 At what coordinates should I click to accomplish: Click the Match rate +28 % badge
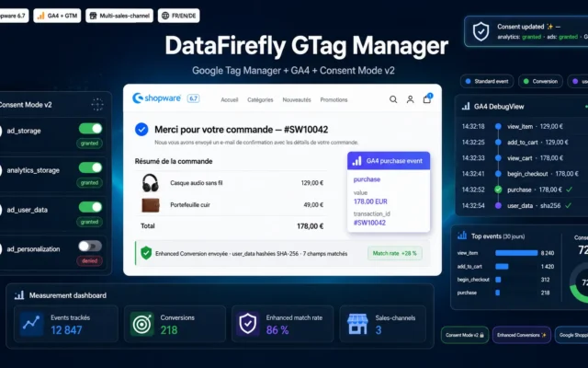point(394,254)
